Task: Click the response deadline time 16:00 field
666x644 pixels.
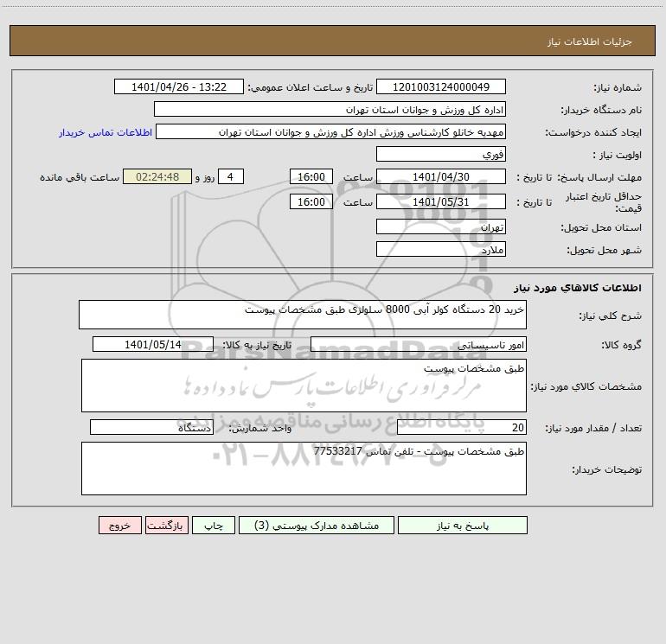Action: pyautogui.click(x=311, y=176)
